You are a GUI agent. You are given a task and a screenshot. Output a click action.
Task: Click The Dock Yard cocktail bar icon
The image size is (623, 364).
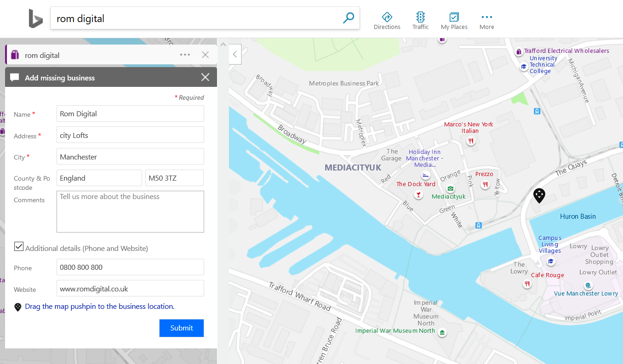pyautogui.click(x=418, y=195)
